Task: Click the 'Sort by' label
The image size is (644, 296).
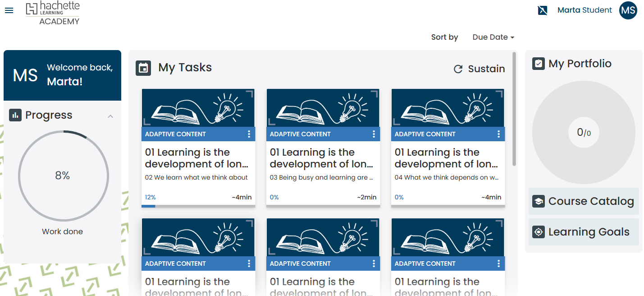Action: coord(444,37)
